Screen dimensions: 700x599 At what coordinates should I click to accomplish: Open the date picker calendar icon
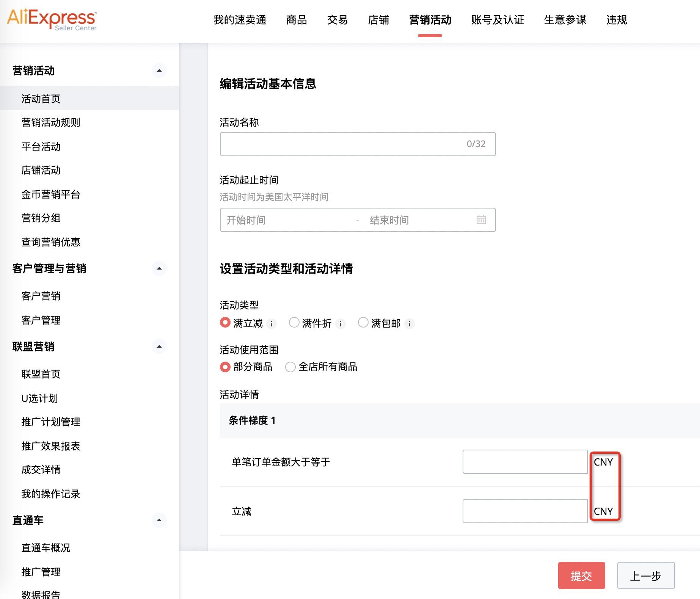tap(481, 220)
